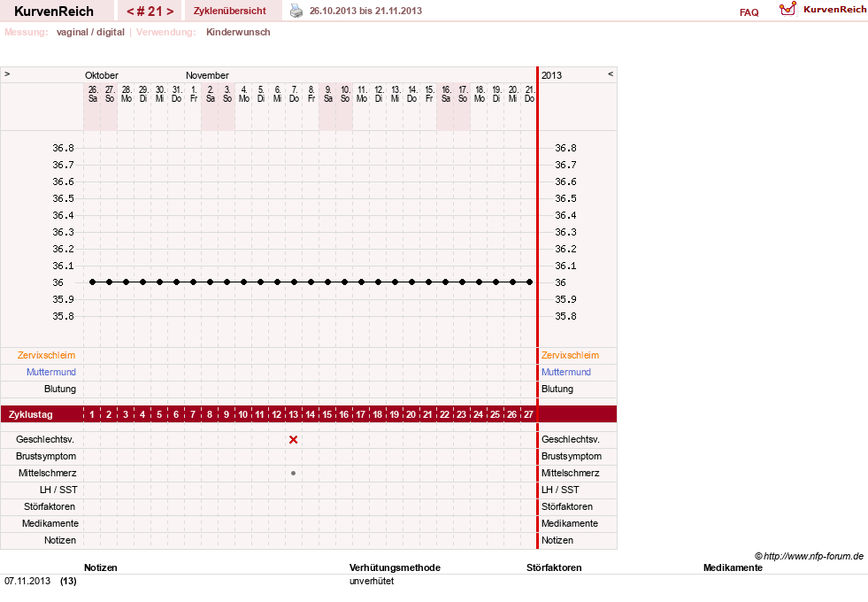Click the left Geschlechtsv. label
The image size is (868, 602).
tap(45, 439)
